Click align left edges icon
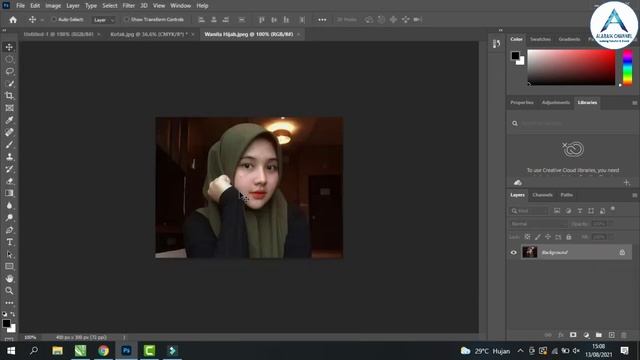This screenshot has height=360, width=640. [201, 20]
